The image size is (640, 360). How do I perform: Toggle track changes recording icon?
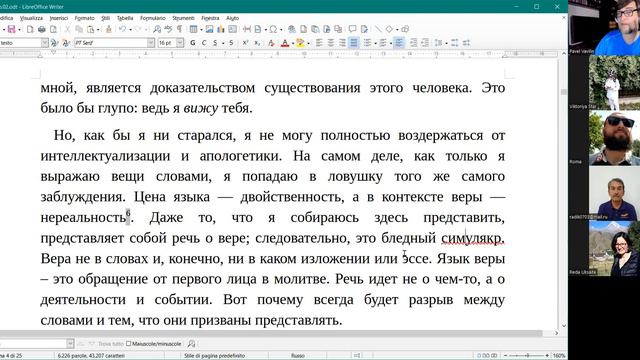coord(364,29)
